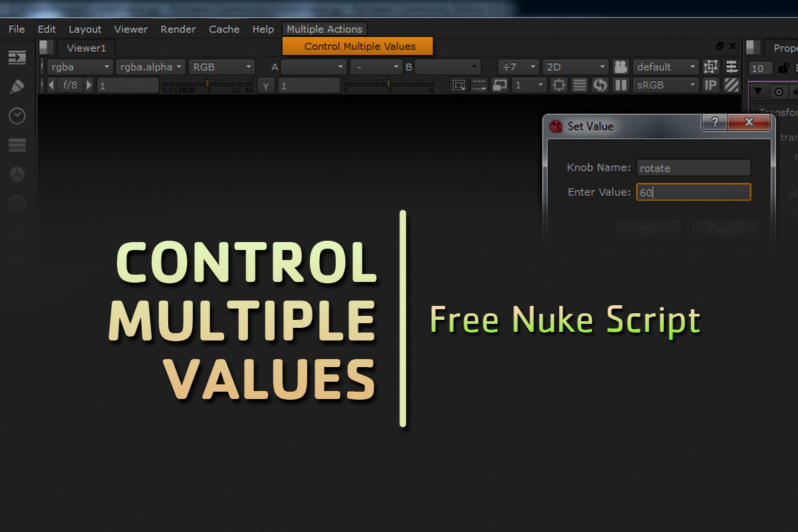Open the 2D view mode dropdown

pos(575,67)
